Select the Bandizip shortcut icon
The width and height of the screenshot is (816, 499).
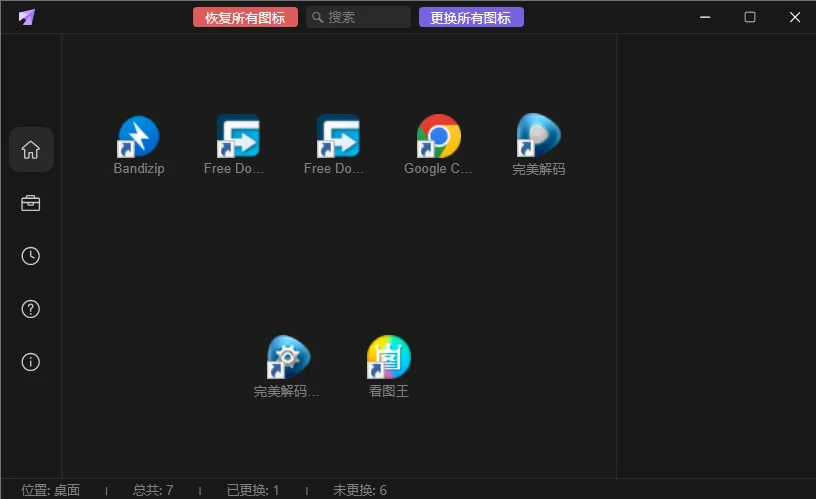pos(138,136)
